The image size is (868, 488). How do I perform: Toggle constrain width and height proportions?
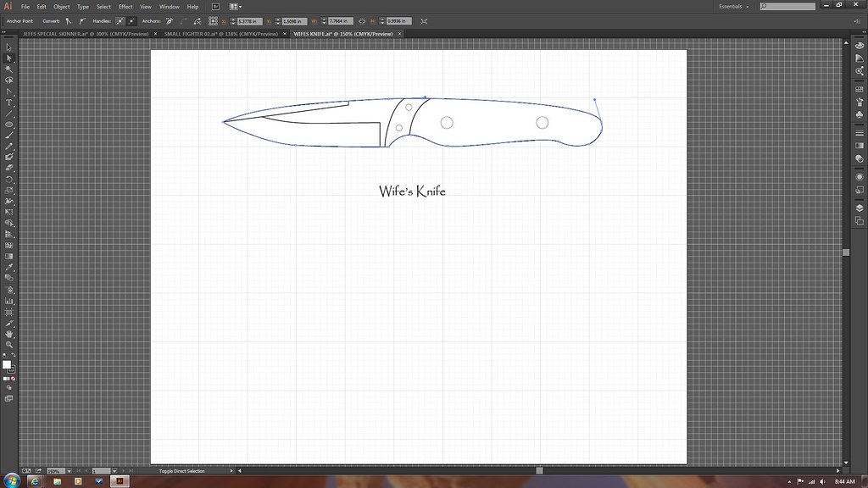tap(363, 20)
